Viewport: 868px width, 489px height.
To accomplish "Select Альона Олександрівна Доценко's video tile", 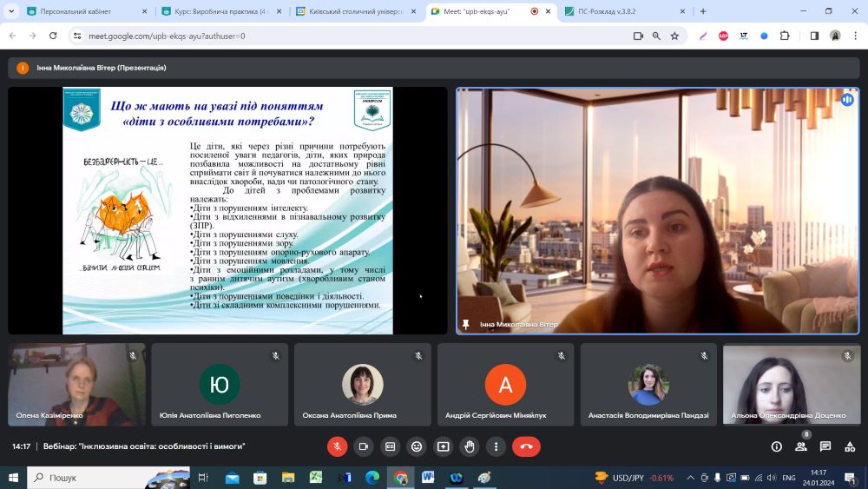I will coord(791,384).
